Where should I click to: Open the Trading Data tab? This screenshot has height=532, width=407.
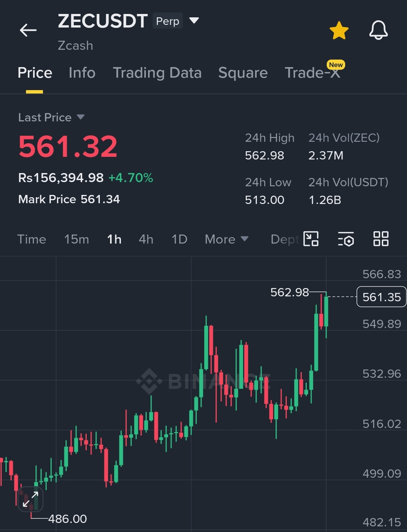pyautogui.click(x=157, y=73)
